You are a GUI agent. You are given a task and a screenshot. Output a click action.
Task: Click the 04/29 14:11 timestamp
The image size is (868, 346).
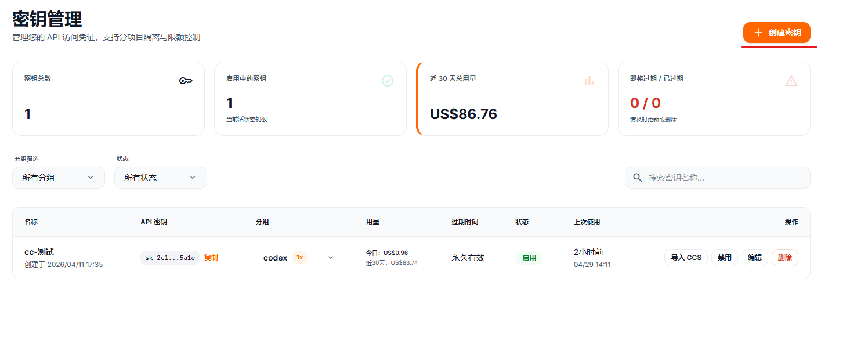pos(592,264)
